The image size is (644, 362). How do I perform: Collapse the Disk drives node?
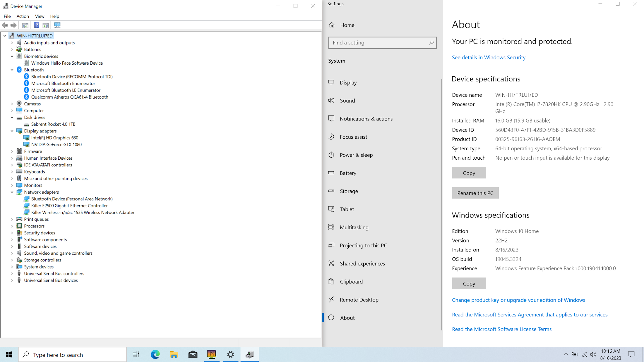(12, 117)
